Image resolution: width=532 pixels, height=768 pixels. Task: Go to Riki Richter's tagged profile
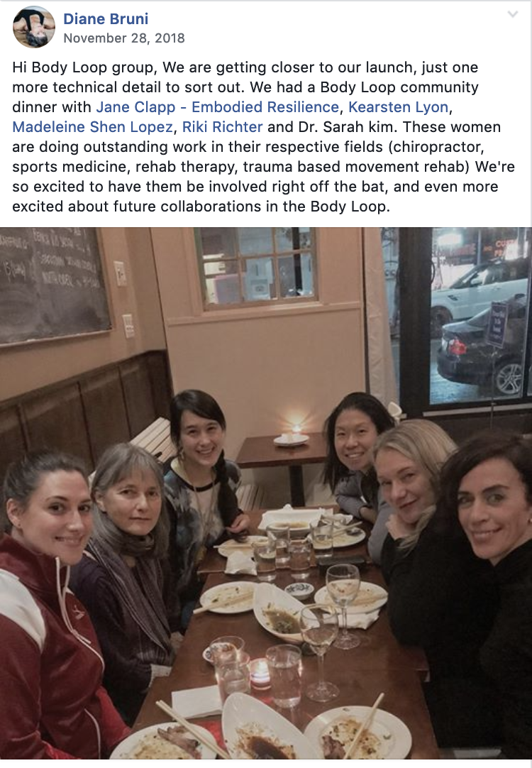[x=222, y=127]
